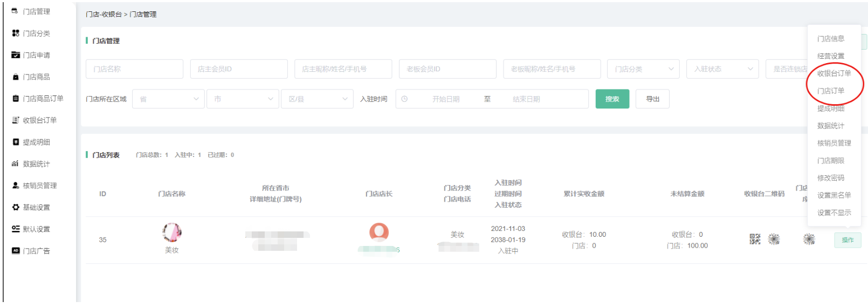Go to 门店申请 in the sidebar
This screenshot has height=308, width=868.
[36, 55]
